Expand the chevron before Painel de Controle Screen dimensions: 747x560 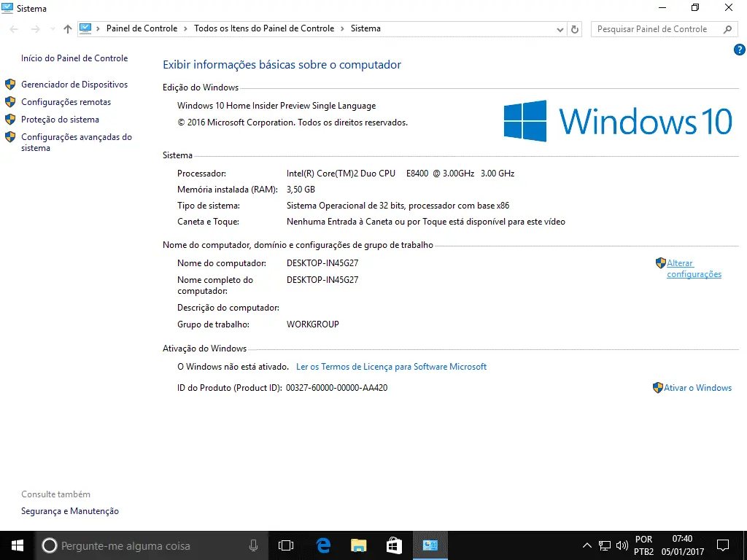tap(98, 28)
